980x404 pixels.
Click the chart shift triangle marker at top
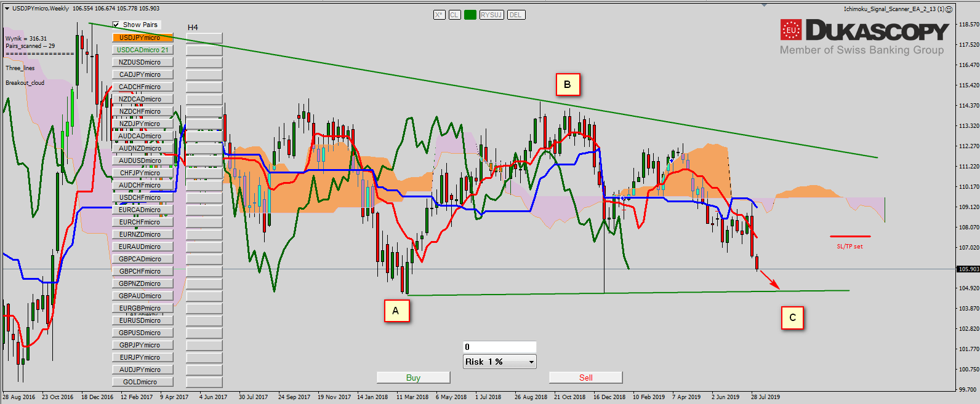tap(764, 6)
